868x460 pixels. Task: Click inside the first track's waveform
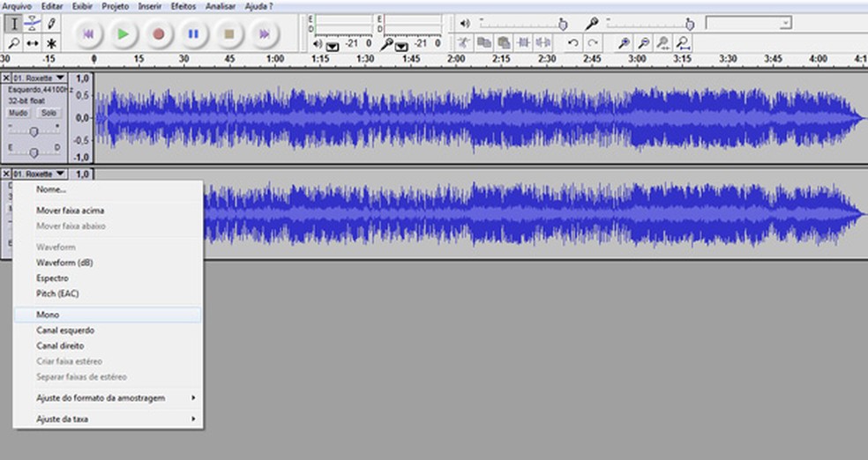pyautogui.click(x=481, y=118)
